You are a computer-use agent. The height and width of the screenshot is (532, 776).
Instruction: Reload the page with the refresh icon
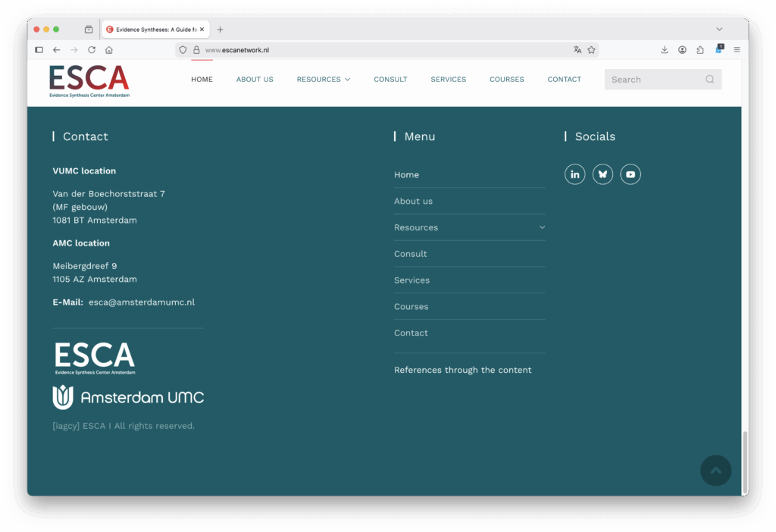(92, 50)
